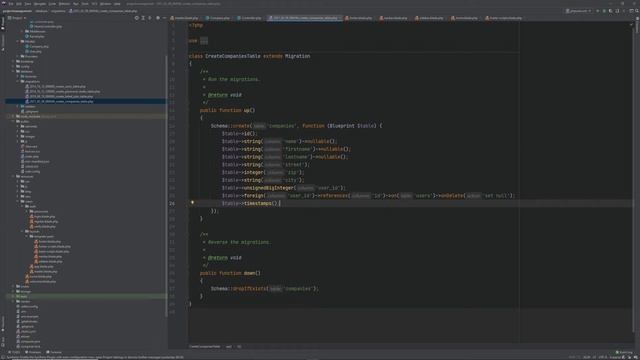Select the tests folder in tree
640x360 pixels.
tap(22, 296)
